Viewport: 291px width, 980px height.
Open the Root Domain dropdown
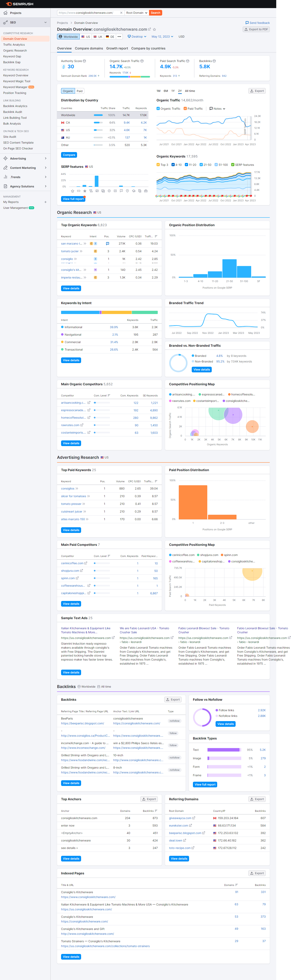pyautogui.click(x=137, y=13)
